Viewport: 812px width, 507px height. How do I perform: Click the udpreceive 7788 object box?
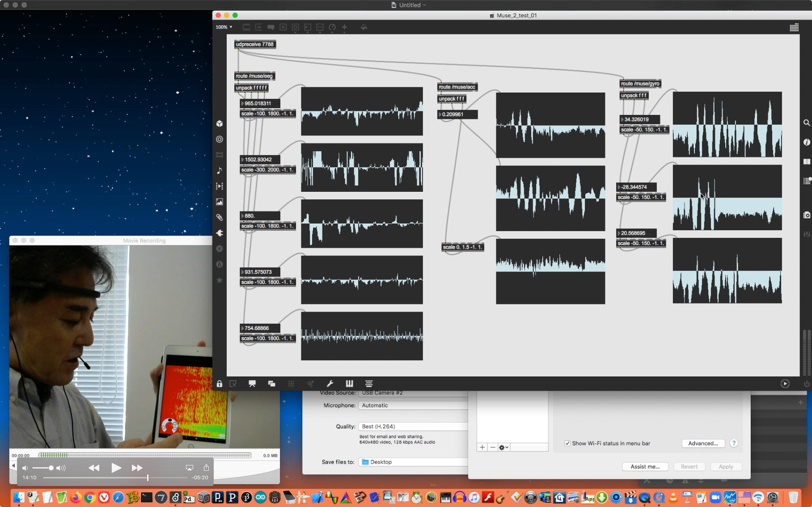pyautogui.click(x=254, y=44)
